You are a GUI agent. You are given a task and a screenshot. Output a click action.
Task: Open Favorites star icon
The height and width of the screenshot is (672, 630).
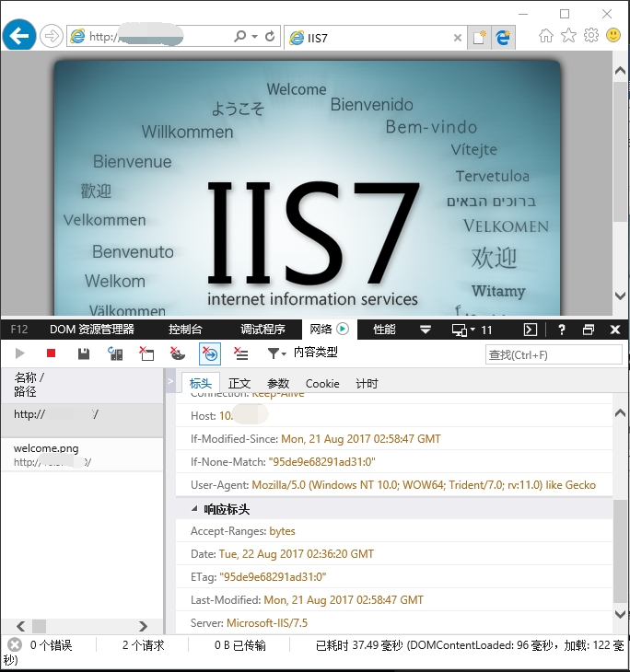[568, 36]
